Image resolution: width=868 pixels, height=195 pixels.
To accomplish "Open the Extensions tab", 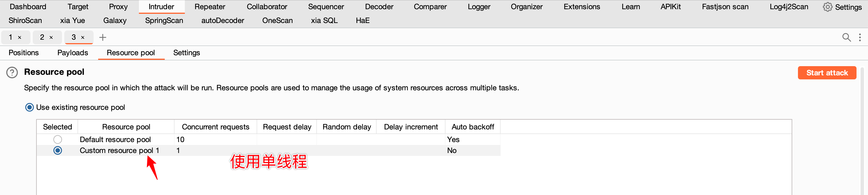I will tap(582, 7).
